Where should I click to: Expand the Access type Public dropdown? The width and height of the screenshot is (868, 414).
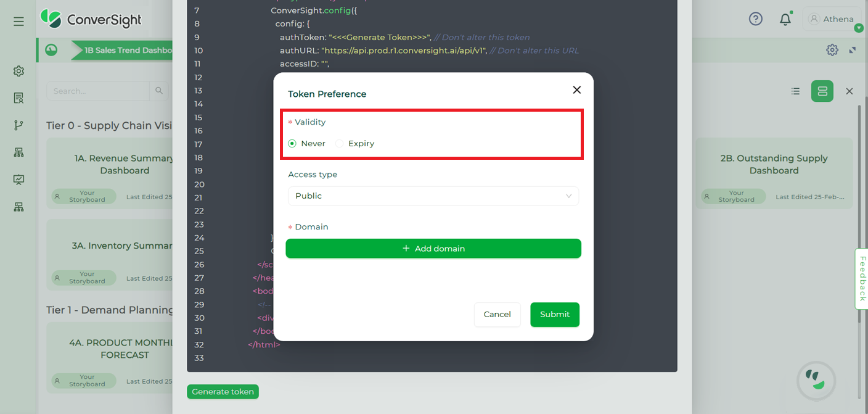(x=433, y=196)
